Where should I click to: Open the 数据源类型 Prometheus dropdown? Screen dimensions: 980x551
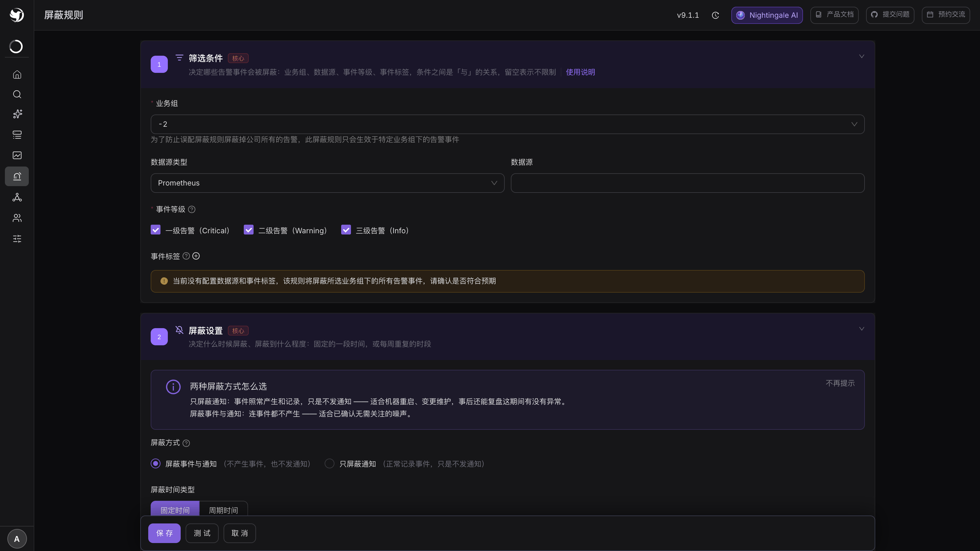pos(328,183)
